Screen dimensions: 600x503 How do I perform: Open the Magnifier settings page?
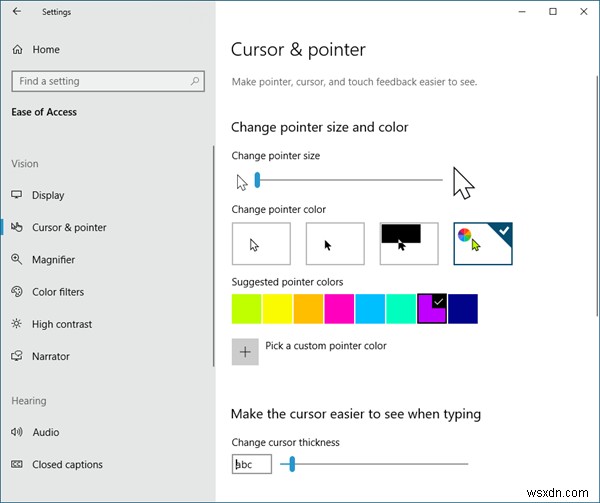pyautogui.click(x=53, y=259)
